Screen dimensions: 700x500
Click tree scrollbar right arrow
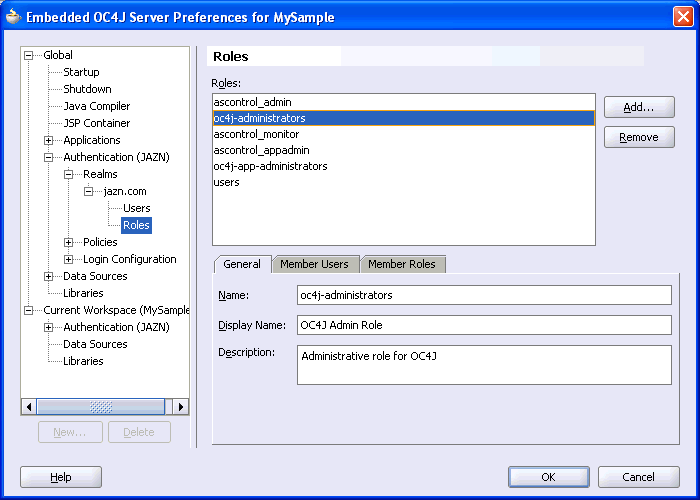coord(180,407)
